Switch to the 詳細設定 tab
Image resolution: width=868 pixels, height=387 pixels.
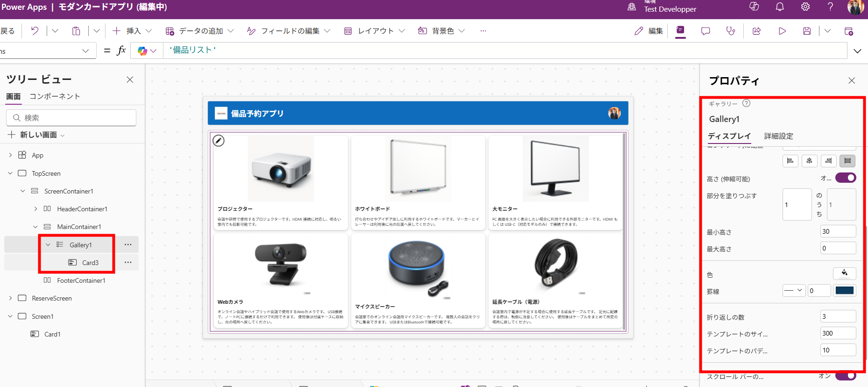tap(778, 136)
